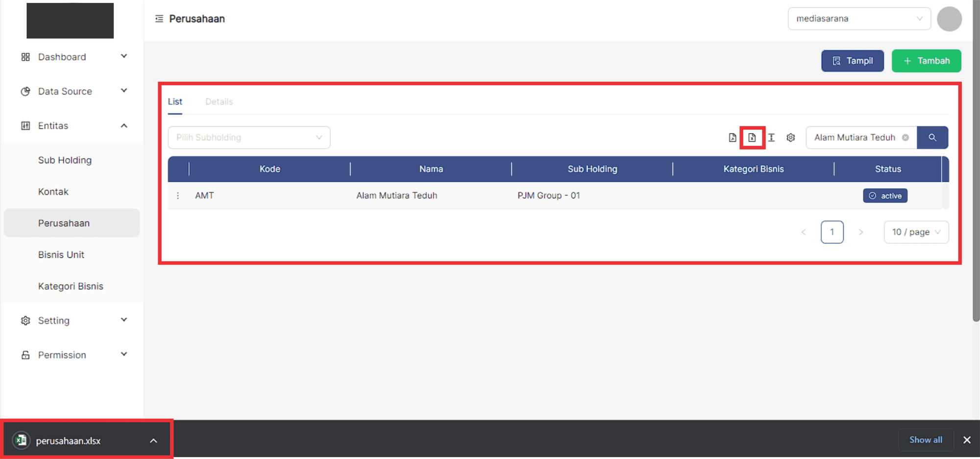This screenshot has height=459, width=980.
Task: Clear the Alam Mutiara Teduh search text
Action: [x=906, y=138]
